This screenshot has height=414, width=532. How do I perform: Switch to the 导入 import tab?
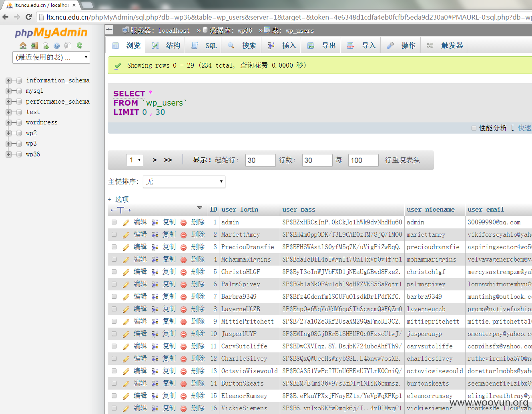361,46
